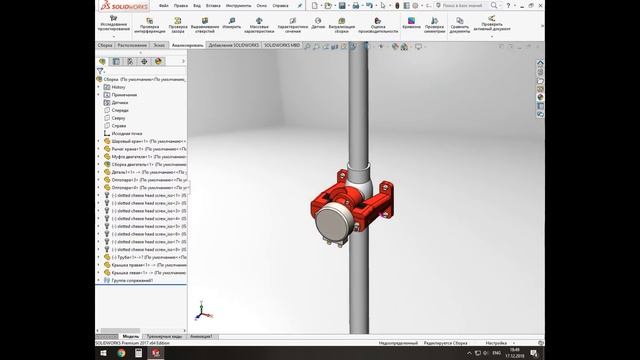Select the Measure tool (Измерить)
The height and width of the screenshot is (360, 640).
click(x=232, y=23)
